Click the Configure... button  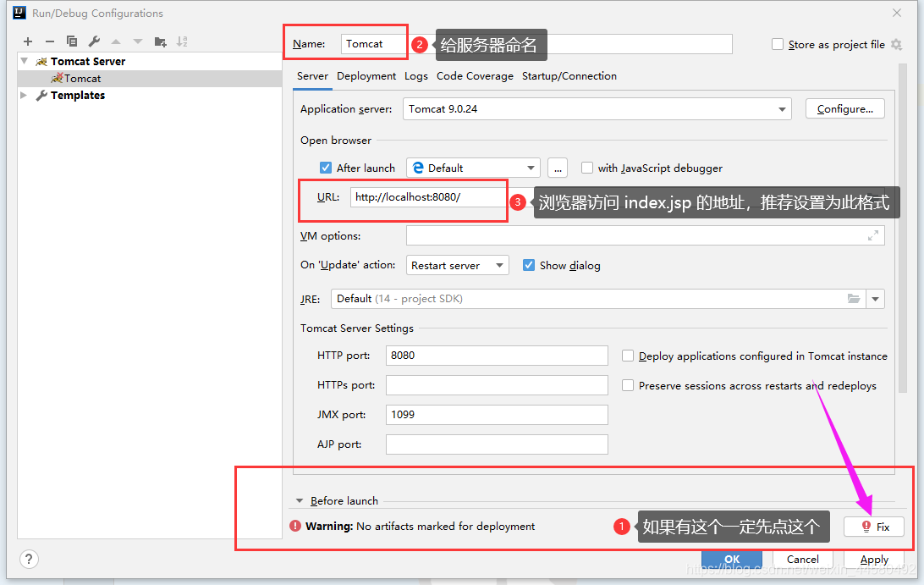[845, 109]
